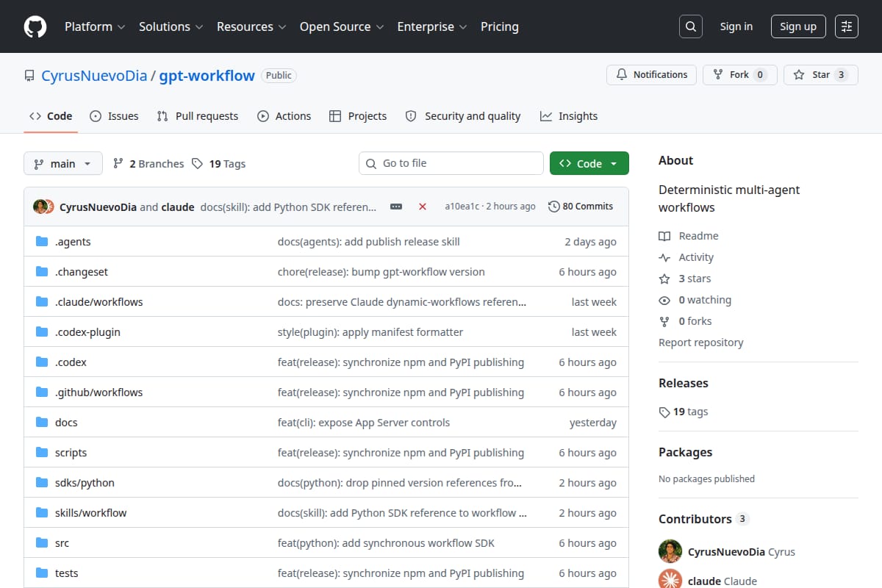Open the skills/workflow folder name
Screen dimensions: 882x588
[91, 513]
